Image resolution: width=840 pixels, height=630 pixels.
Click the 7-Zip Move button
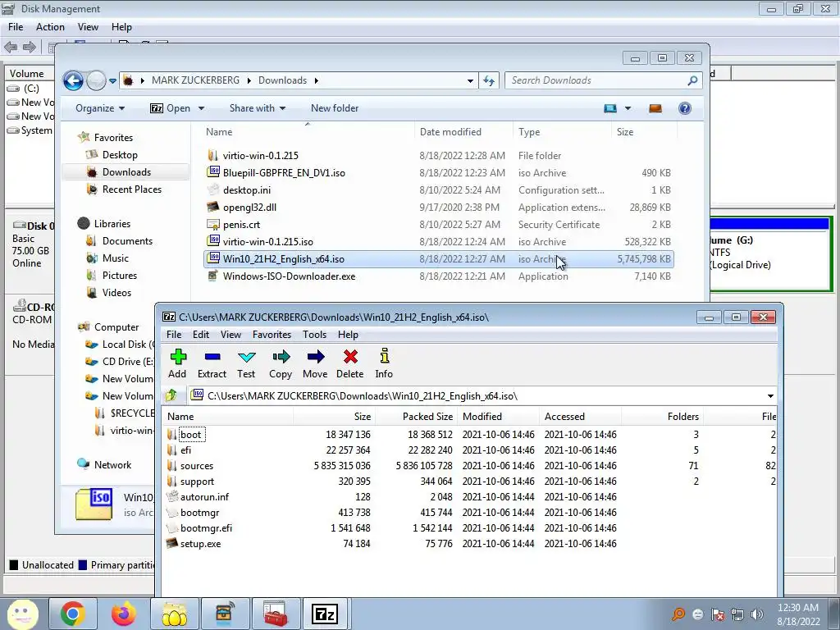[315, 363]
